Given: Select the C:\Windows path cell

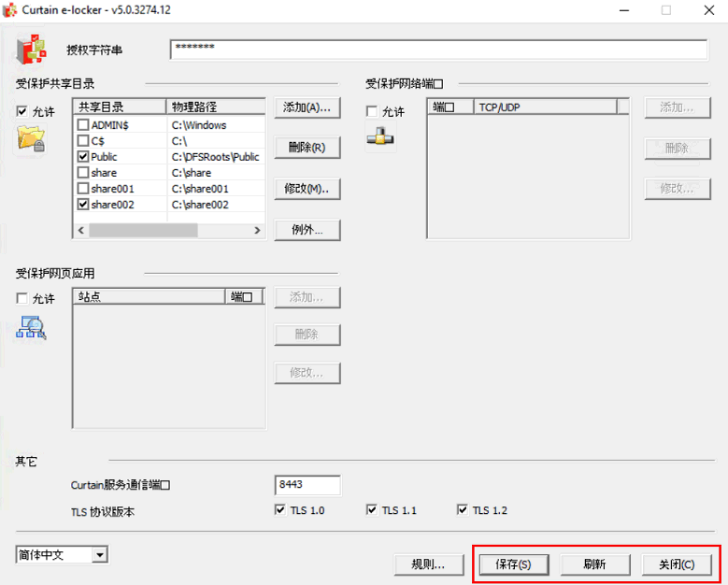Looking at the screenshot, I should click(199, 125).
